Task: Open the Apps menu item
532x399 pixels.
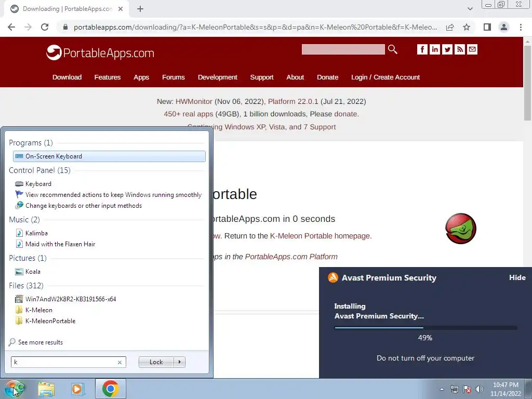Action: click(141, 77)
